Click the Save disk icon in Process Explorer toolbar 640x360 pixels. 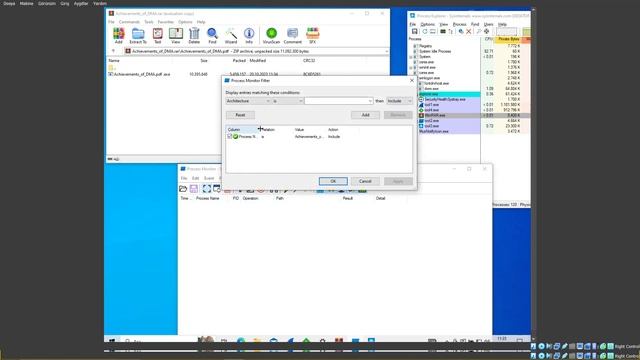pos(415,31)
